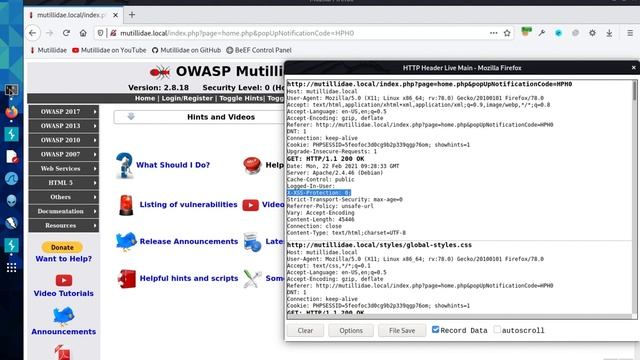
Task: Expand the Others menu
Action: click(64, 197)
